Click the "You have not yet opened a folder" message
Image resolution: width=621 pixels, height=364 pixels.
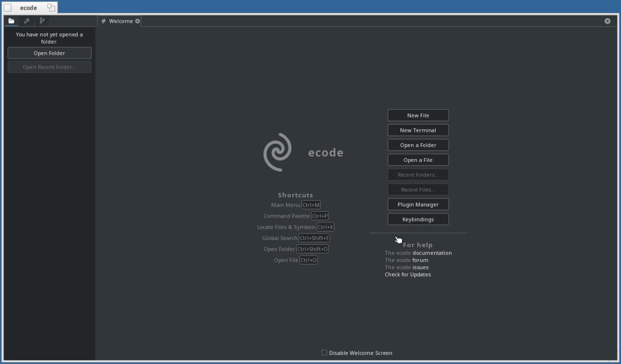coord(50,38)
